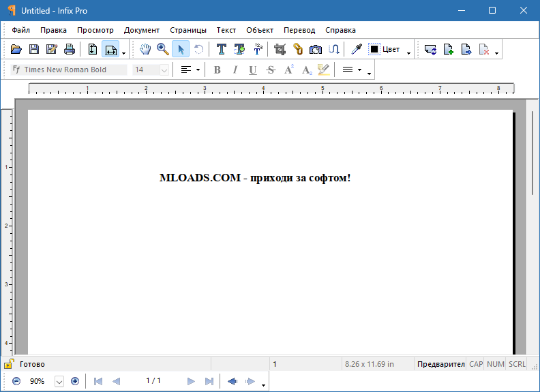Toggle Bold formatting
Image resolution: width=540 pixels, height=392 pixels.
pos(217,70)
